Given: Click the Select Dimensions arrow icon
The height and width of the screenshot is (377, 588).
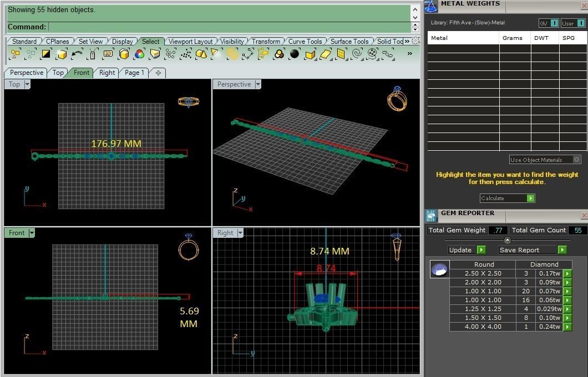Looking at the screenshot, I should coord(248,54).
